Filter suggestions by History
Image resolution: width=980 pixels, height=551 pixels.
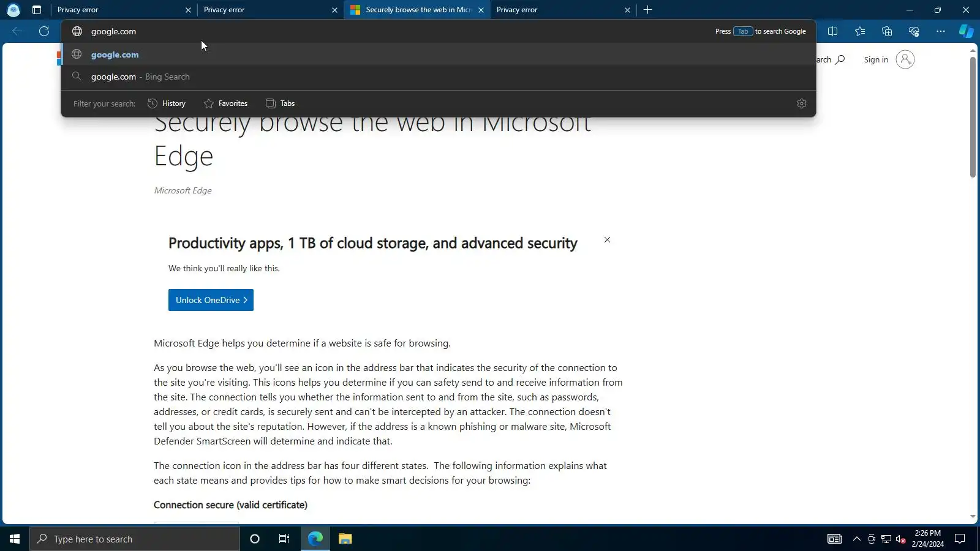[167, 103]
